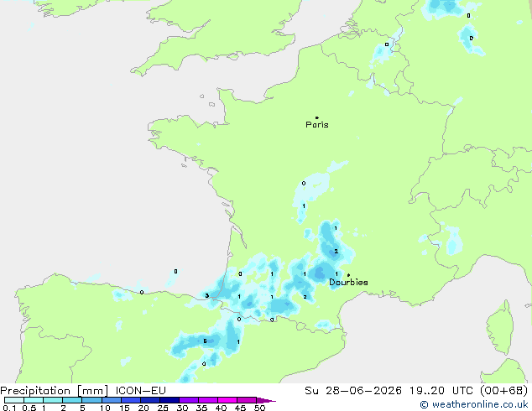Click the precipitation value '3' on Basque coast
Viewport: 532px width, 411px height.
point(207,296)
